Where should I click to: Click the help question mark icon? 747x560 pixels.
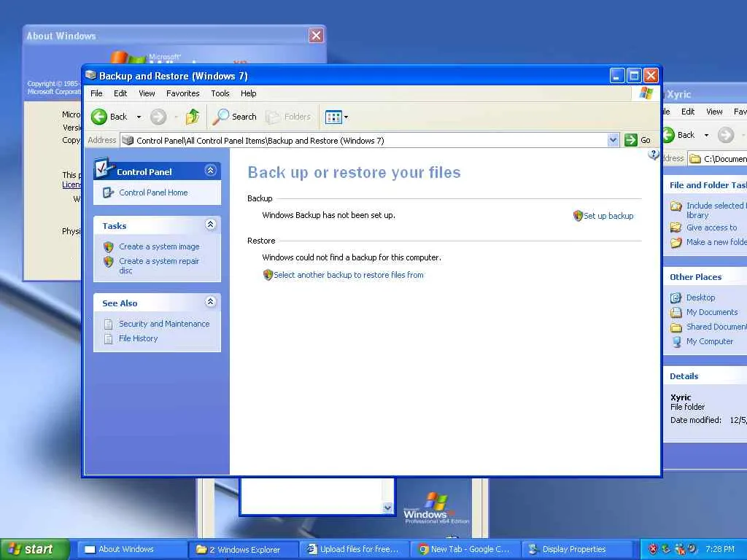pyautogui.click(x=654, y=155)
